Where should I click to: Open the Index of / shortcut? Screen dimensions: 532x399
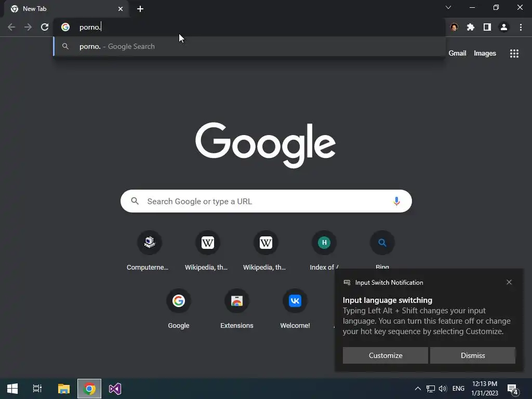click(324, 251)
